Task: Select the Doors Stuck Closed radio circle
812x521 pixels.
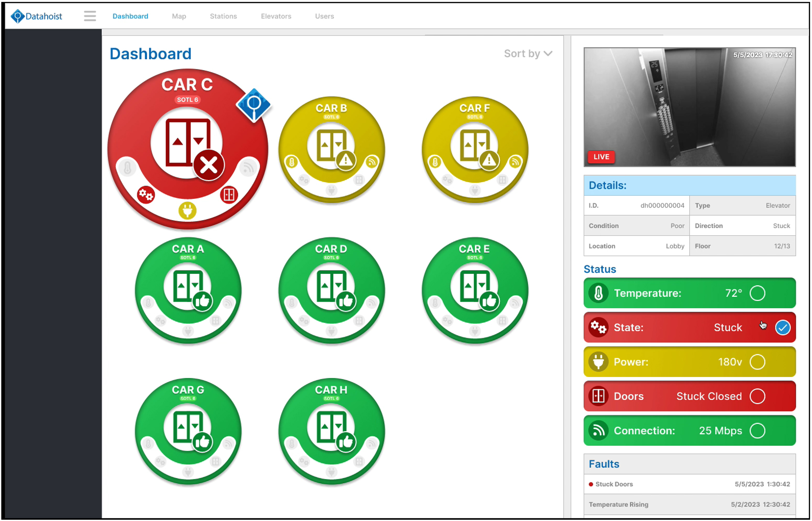Action: 757,396
